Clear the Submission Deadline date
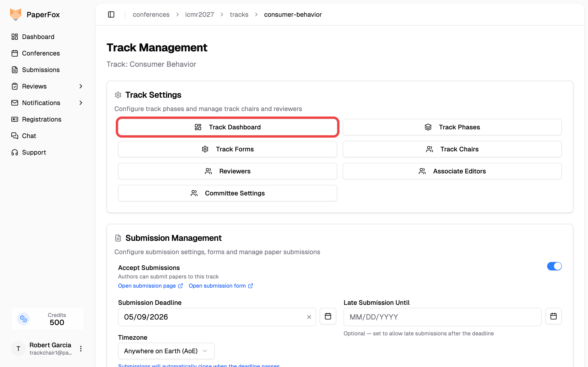The width and height of the screenshot is (588, 367). click(x=309, y=317)
